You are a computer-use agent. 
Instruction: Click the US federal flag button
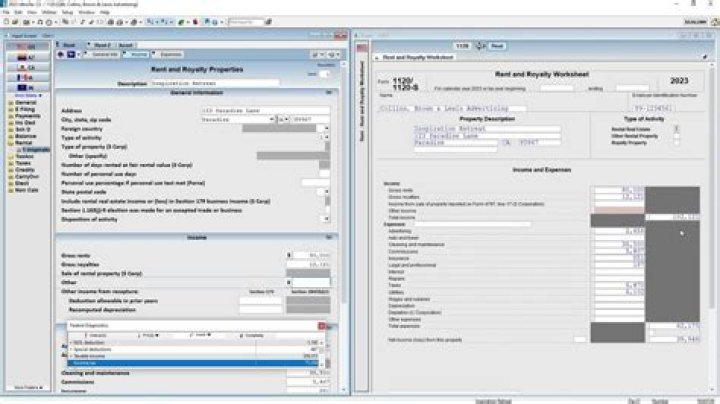tap(27, 47)
